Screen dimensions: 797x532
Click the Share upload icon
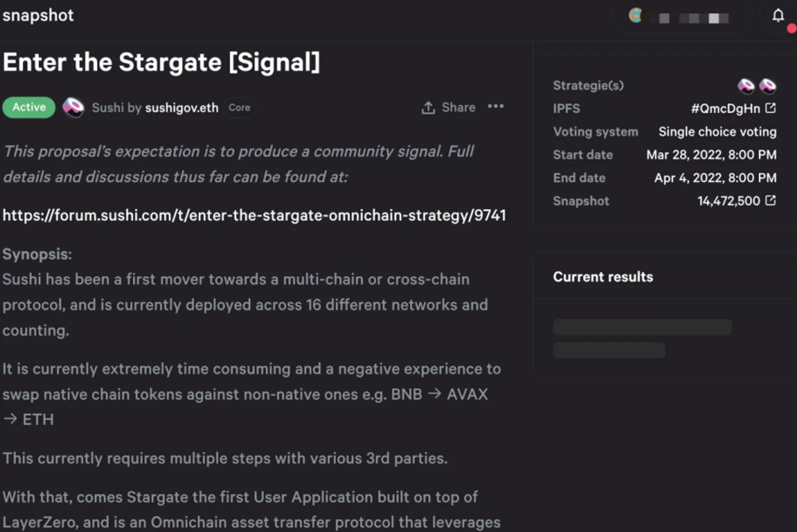point(428,108)
